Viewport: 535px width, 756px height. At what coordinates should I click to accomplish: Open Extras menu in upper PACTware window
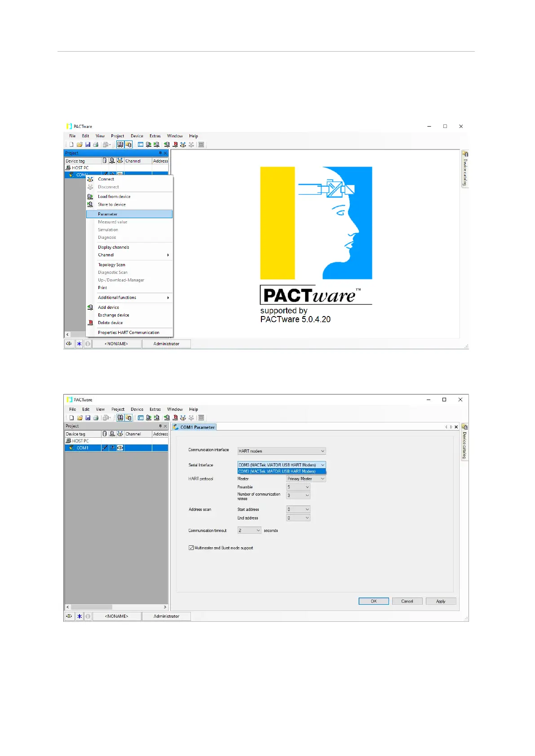[155, 136]
